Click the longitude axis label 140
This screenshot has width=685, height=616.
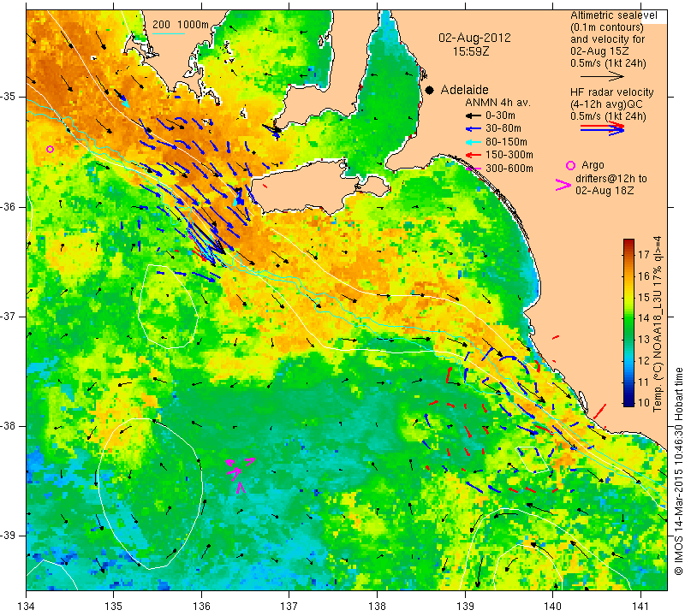pyautogui.click(x=552, y=607)
